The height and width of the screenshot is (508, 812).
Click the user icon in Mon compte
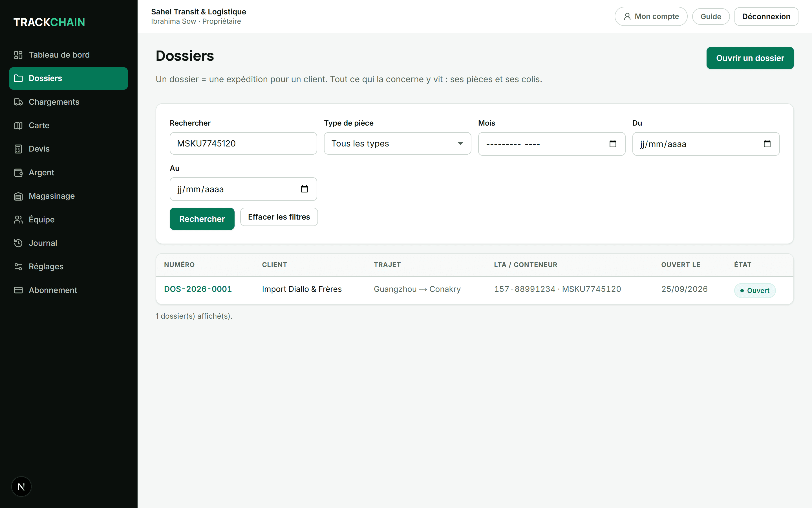627,16
